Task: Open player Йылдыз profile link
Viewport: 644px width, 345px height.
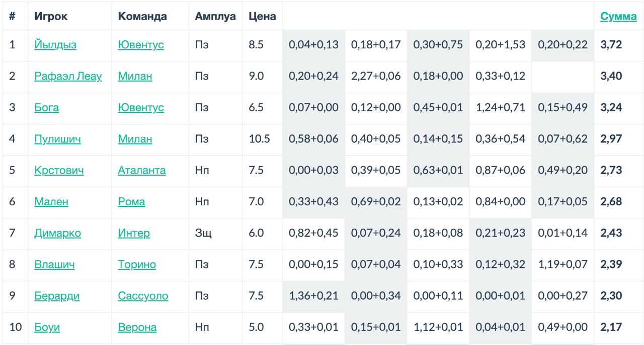Action: (x=55, y=45)
